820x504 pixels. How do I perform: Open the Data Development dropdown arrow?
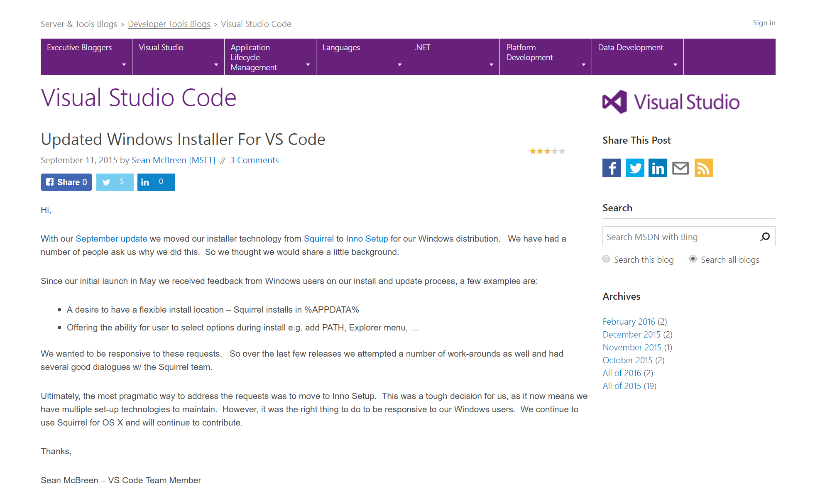point(675,65)
